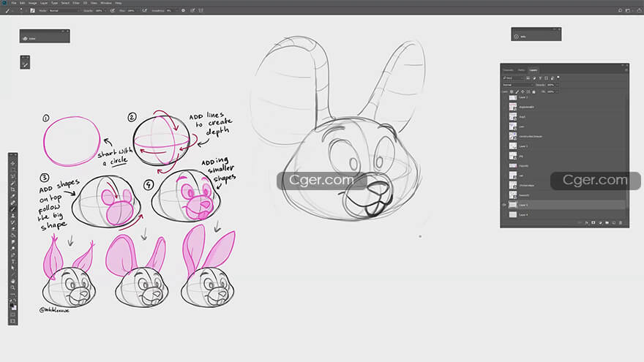Change screen mode at toolbox bottom
This screenshot has height=362, width=644.
[12, 321]
